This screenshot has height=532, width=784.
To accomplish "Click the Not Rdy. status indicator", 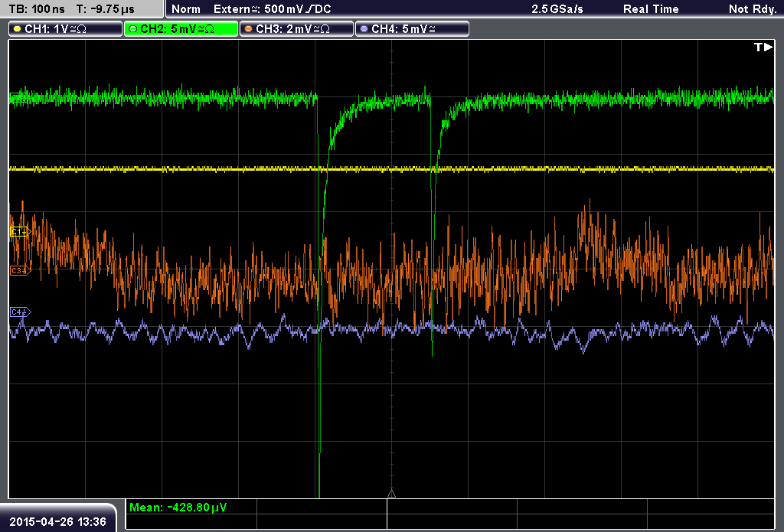I will click(752, 9).
